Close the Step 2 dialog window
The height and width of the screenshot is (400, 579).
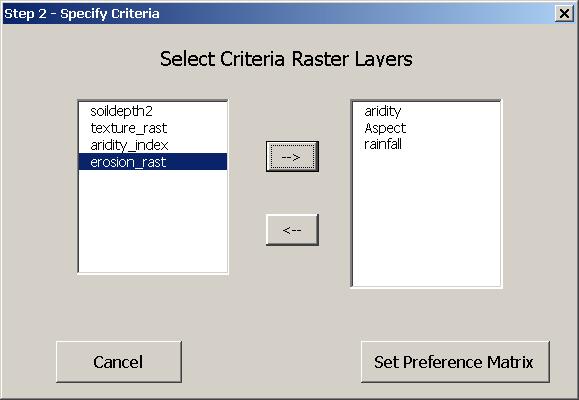pyautogui.click(x=564, y=14)
